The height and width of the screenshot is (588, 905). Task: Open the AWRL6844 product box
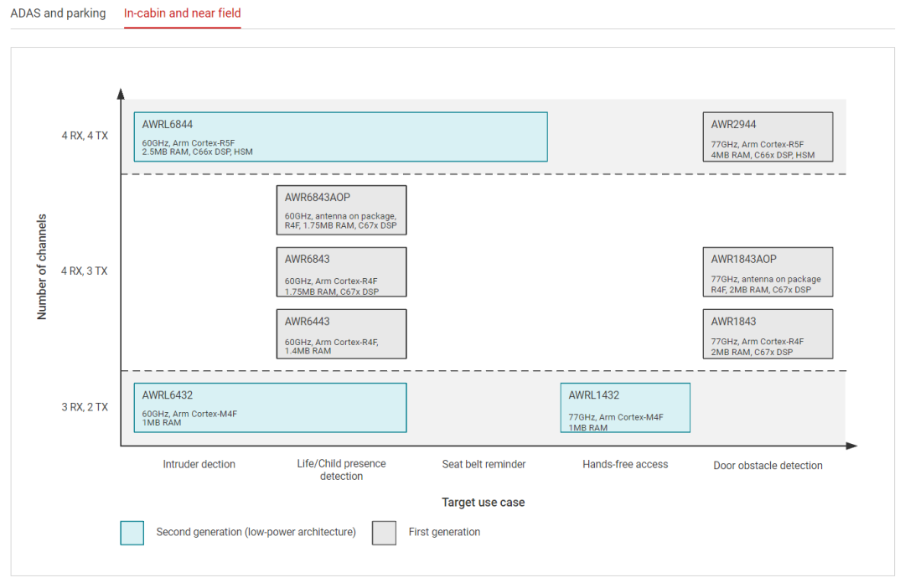tap(340, 137)
